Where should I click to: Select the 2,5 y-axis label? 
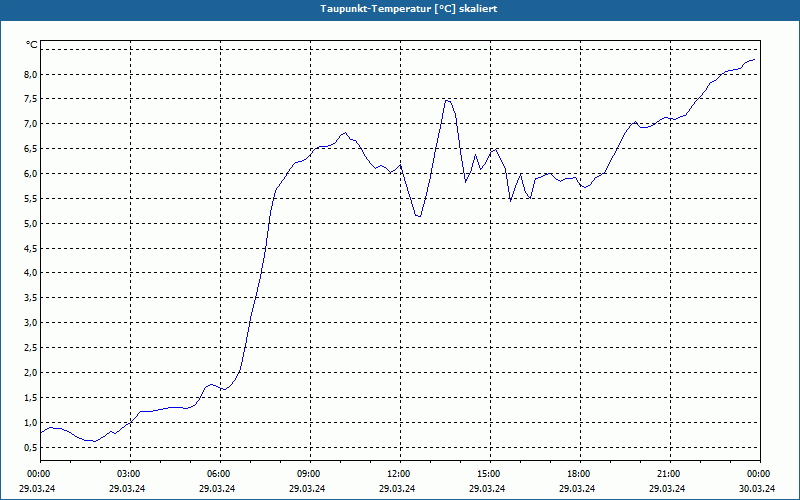31,347
